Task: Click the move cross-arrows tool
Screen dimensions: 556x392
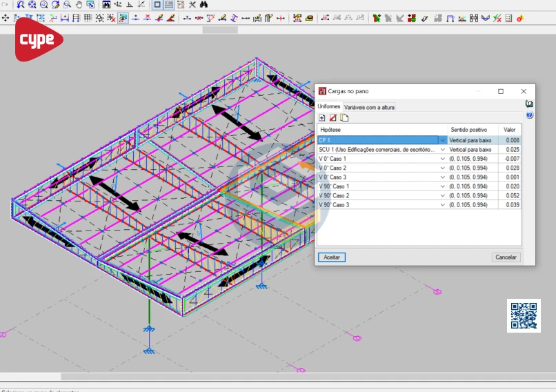Action: click(6, 18)
